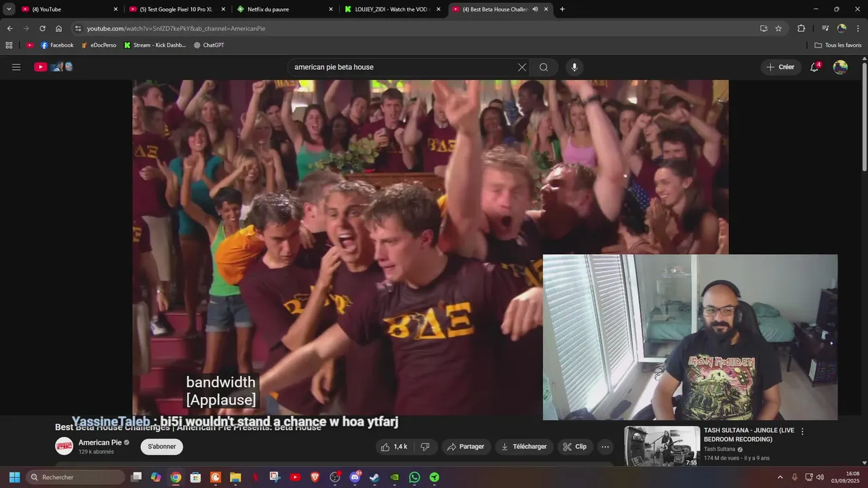Show hidden system tray icons chevron

point(780,477)
